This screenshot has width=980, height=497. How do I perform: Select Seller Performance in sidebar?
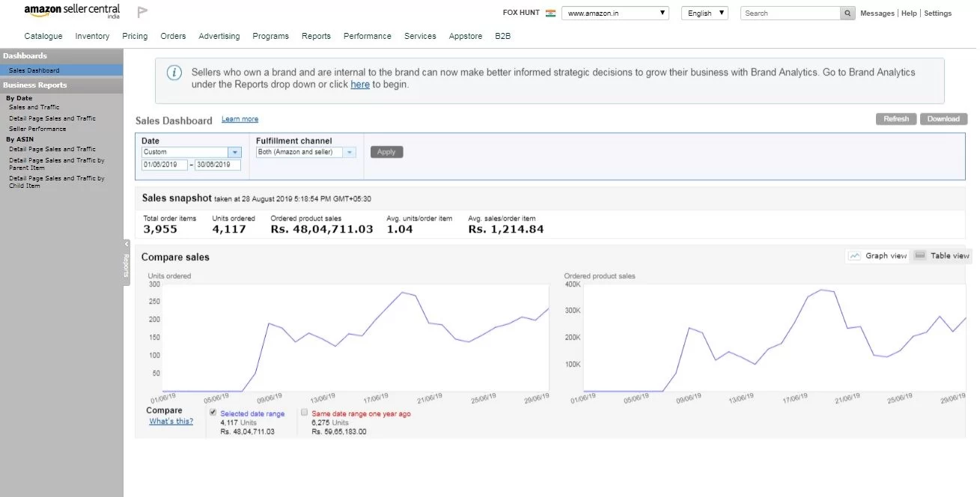pyautogui.click(x=37, y=129)
